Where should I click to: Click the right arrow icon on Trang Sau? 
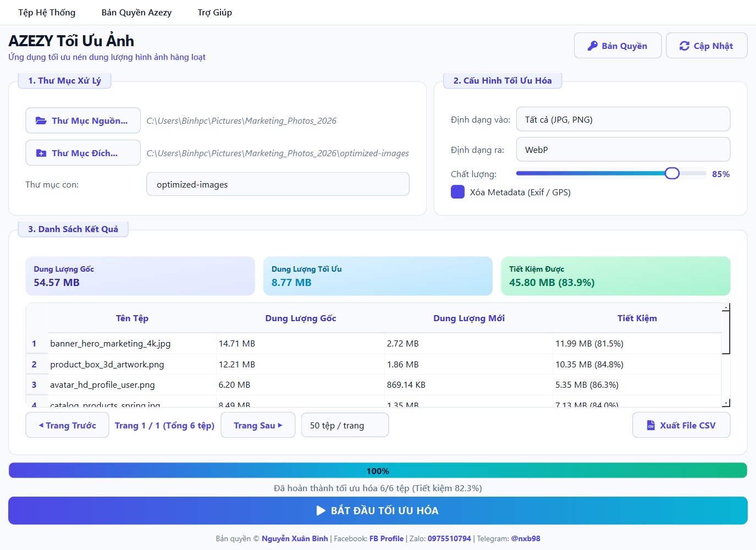click(x=280, y=425)
